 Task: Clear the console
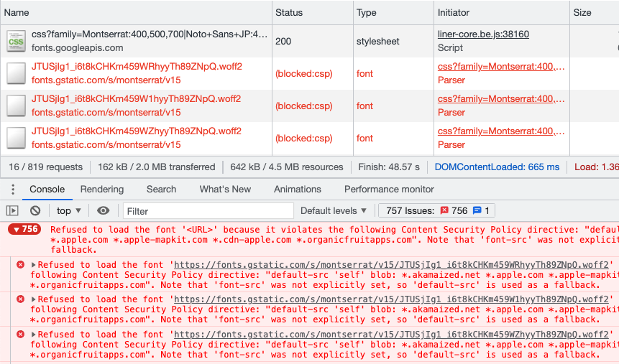(35, 211)
